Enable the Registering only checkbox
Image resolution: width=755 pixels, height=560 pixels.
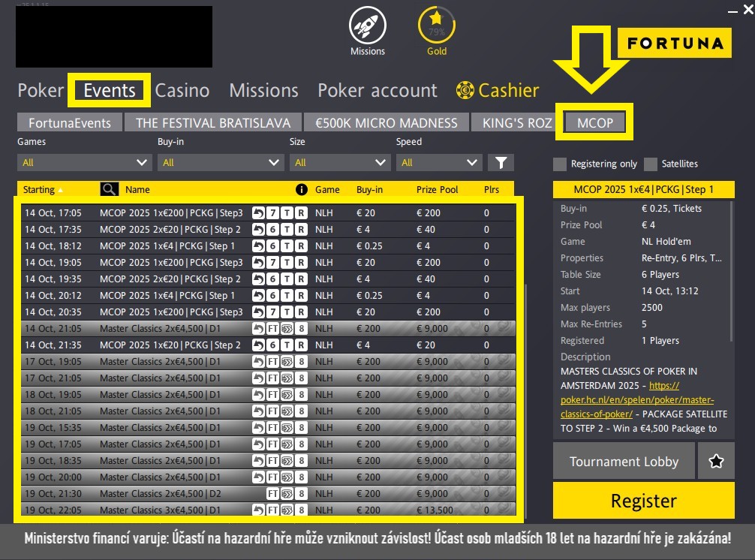[560, 164]
